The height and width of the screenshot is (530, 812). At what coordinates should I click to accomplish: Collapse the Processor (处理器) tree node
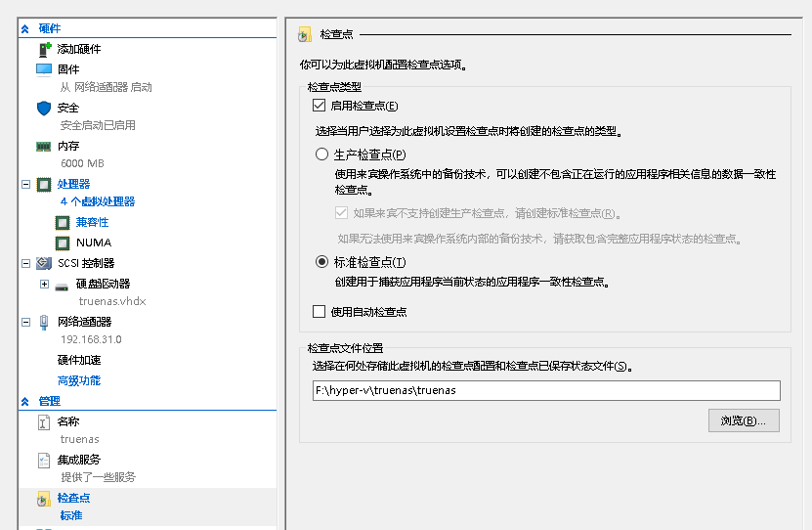coord(25,184)
